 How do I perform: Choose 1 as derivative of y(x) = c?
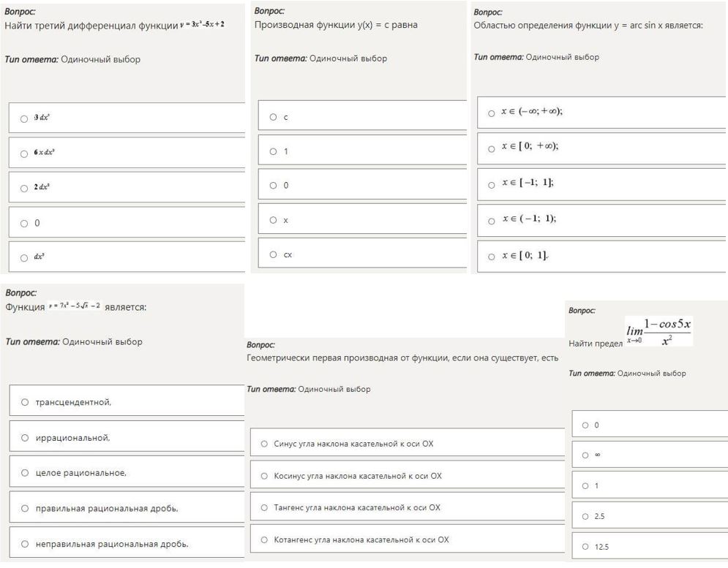coord(273,151)
